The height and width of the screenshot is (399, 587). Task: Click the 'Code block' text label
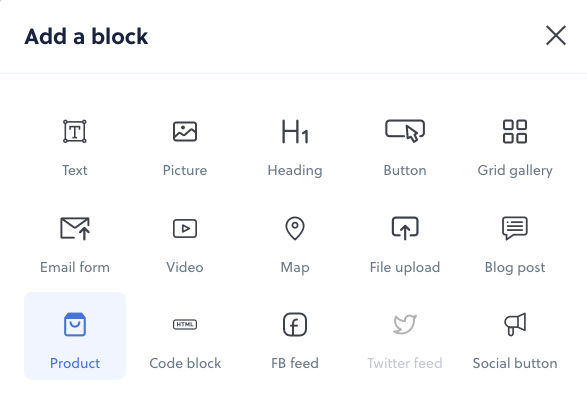point(185,363)
